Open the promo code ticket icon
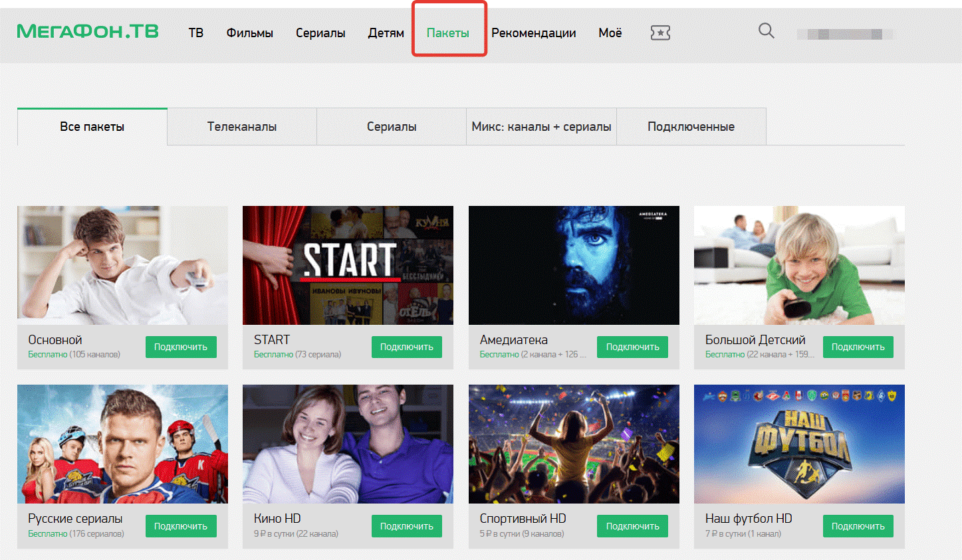The image size is (962, 560). 660,33
